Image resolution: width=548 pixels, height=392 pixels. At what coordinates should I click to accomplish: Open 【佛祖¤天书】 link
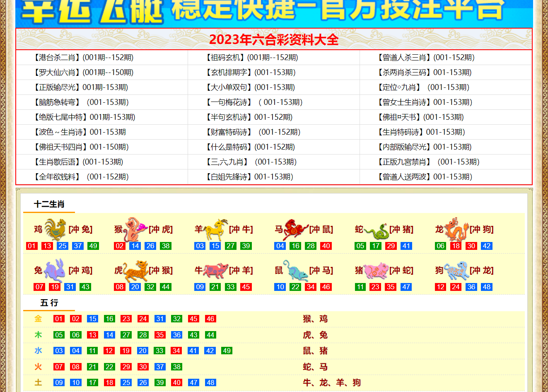420,117
